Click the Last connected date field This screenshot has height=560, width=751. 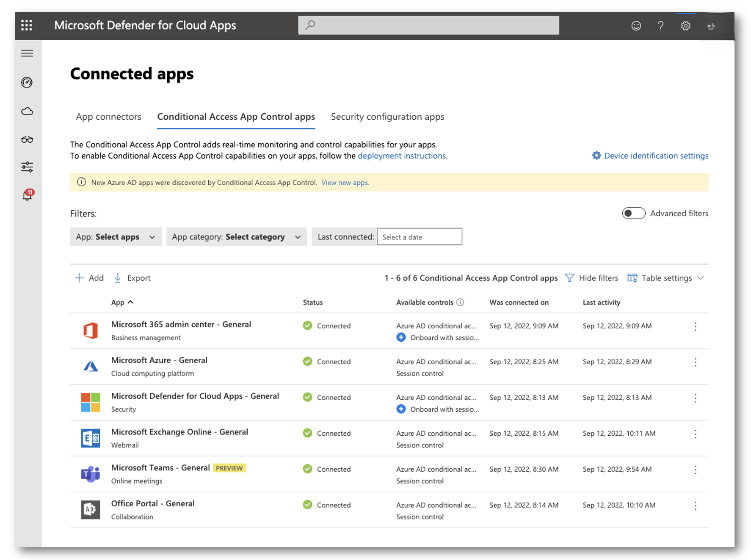419,237
